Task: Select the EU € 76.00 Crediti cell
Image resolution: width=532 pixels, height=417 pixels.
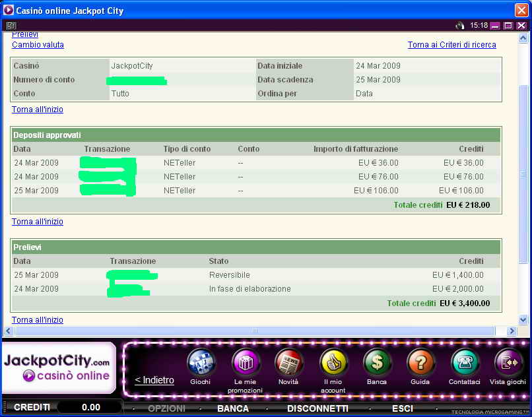Action: pyautogui.click(x=463, y=177)
